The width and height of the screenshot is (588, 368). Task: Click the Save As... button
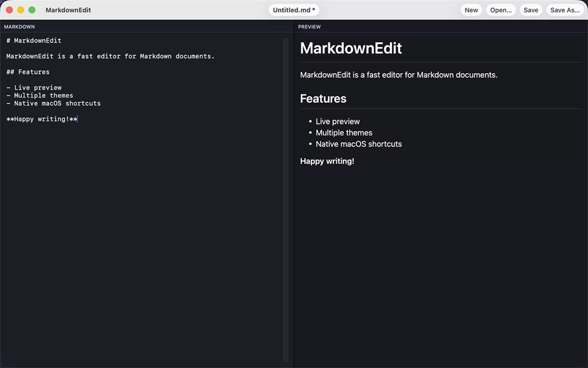[x=564, y=9]
